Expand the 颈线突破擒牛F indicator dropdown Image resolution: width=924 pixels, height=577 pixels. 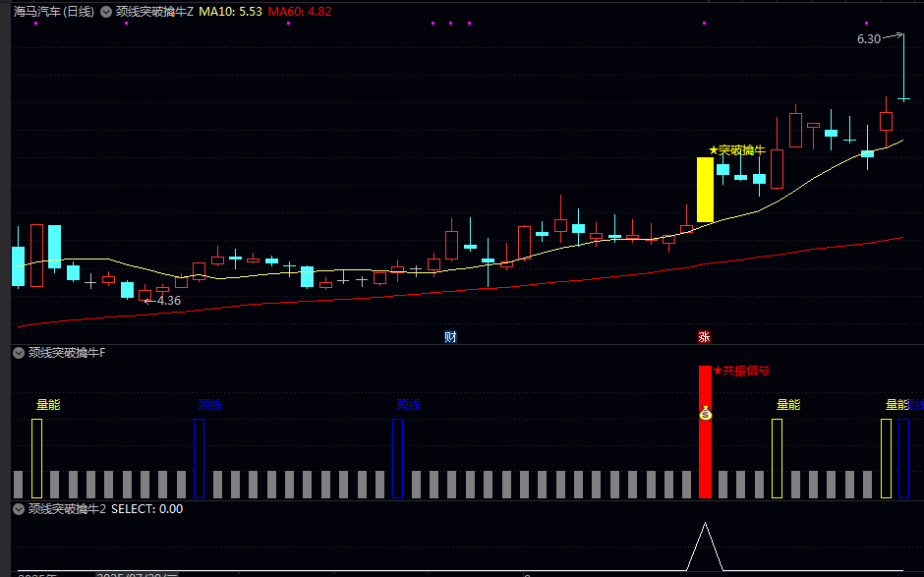click(x=19, y=353)
